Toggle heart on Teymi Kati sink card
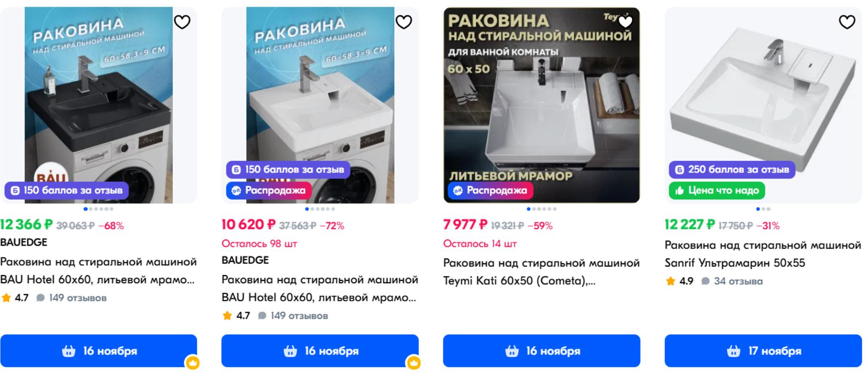Image resolution: width=868 pixels, height=377 pixels. pos(625,22)
